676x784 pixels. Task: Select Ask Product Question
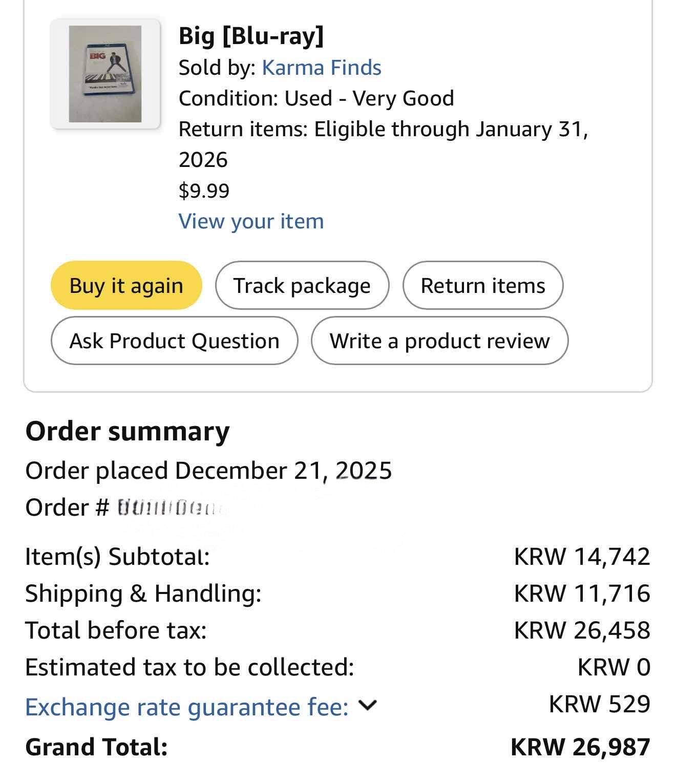[174, 341]
